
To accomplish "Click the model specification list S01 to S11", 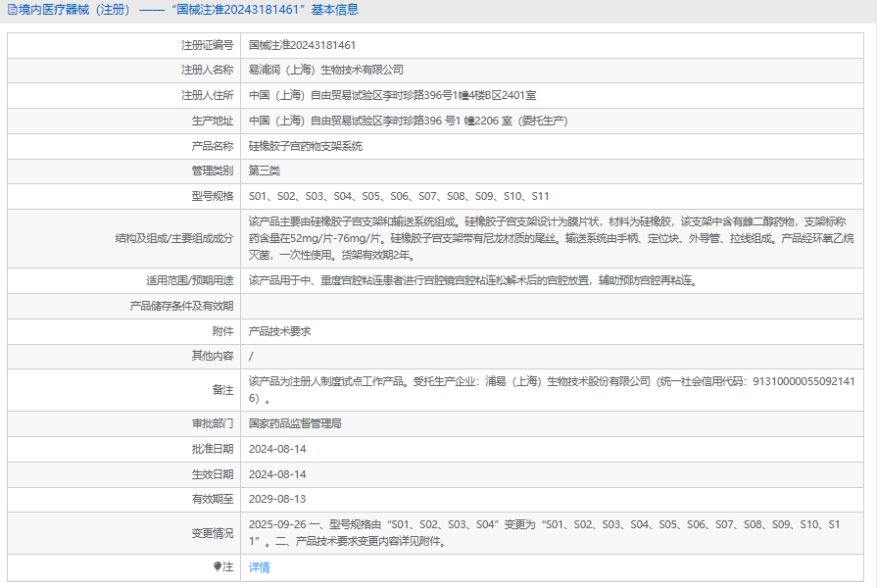I will [x=399, y=196].
